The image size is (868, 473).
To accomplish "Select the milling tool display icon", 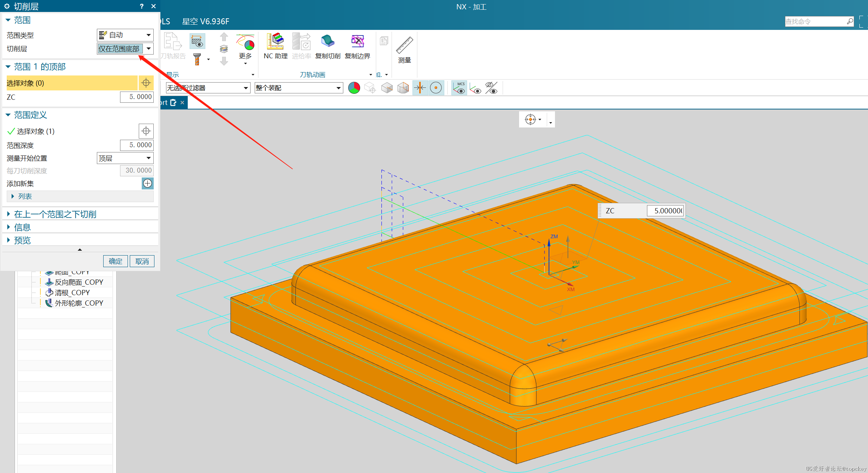I will pos(197,59).
